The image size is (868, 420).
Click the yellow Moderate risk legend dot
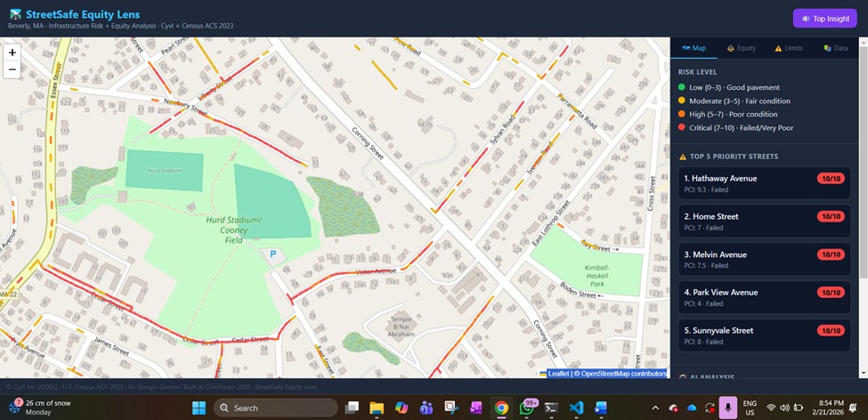(681, 101)
